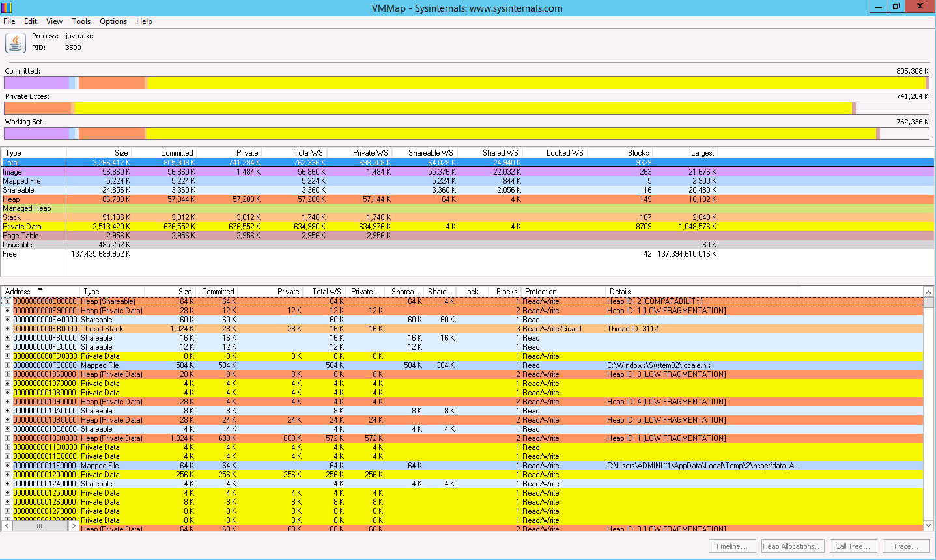Select the Page Table summary row
Image resolution: width=936 pixels, height=560 pixels.
[467, 236]
